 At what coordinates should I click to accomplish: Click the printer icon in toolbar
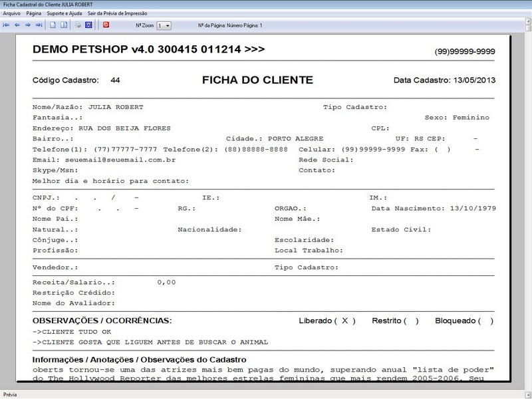click(78, 25)
